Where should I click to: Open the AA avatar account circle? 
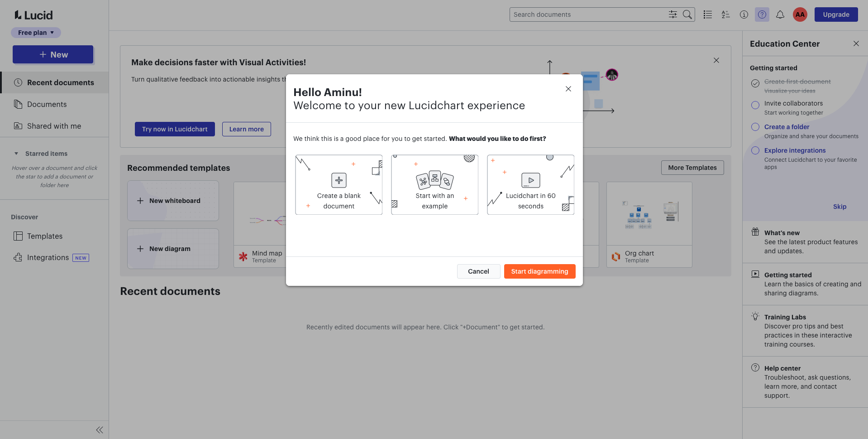pos(799,14)
